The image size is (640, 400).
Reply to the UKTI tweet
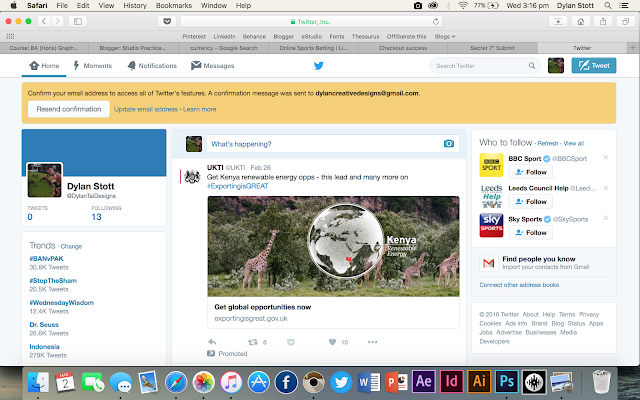pos(212,342)
